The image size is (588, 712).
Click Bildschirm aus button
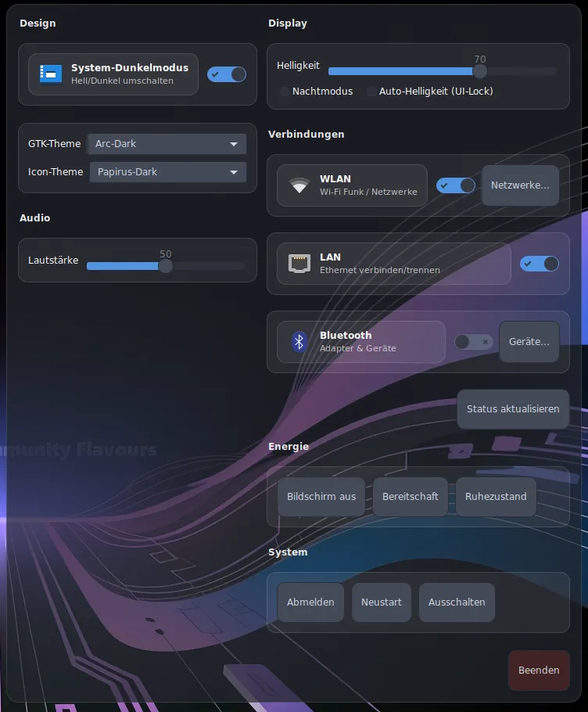click(321, 497)
